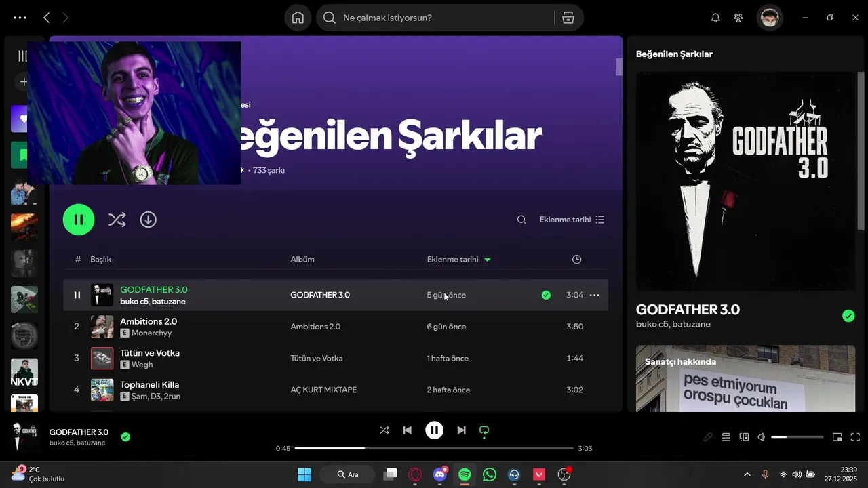This screenshot has width=868, height=488.
Task: Click the Your Library icon
Action: [x=22, y=56]
